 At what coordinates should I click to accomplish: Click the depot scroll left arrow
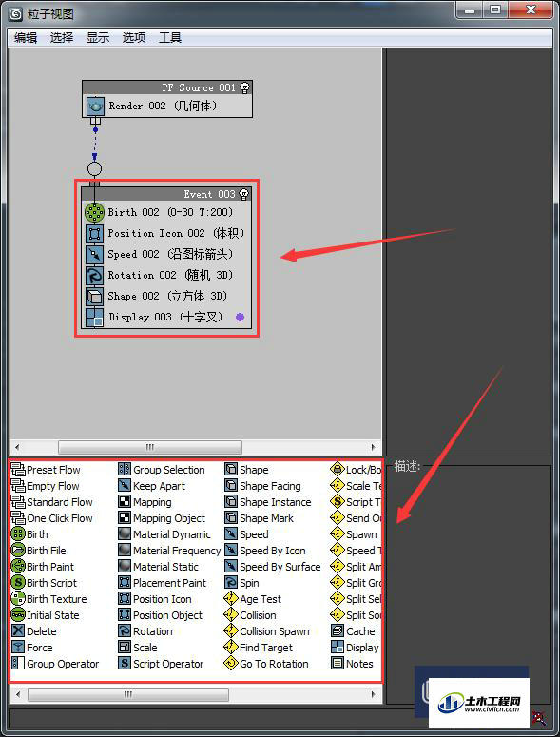coord(18,694)
